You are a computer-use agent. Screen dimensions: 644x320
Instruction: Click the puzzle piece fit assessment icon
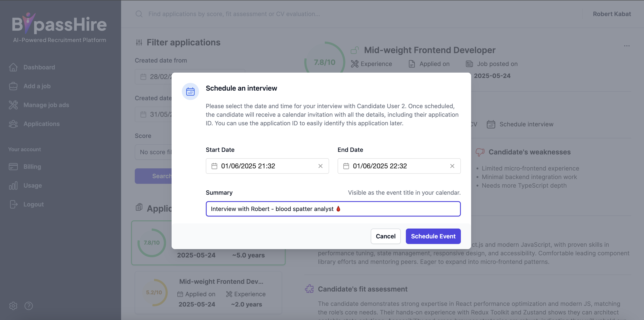tap(309, 289)
